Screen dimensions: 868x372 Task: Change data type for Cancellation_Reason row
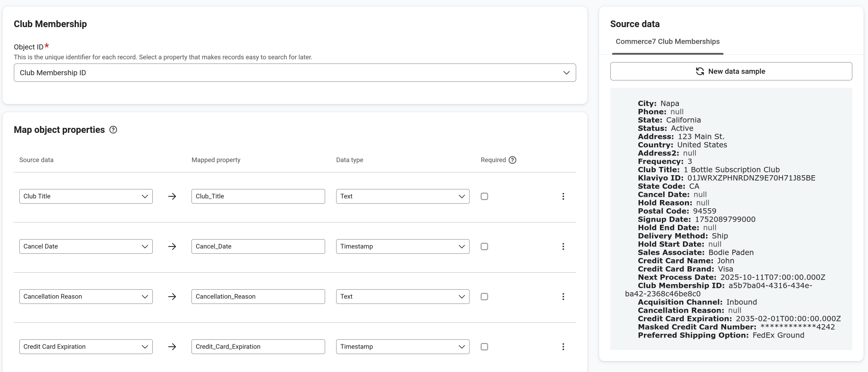pos(403,297)
